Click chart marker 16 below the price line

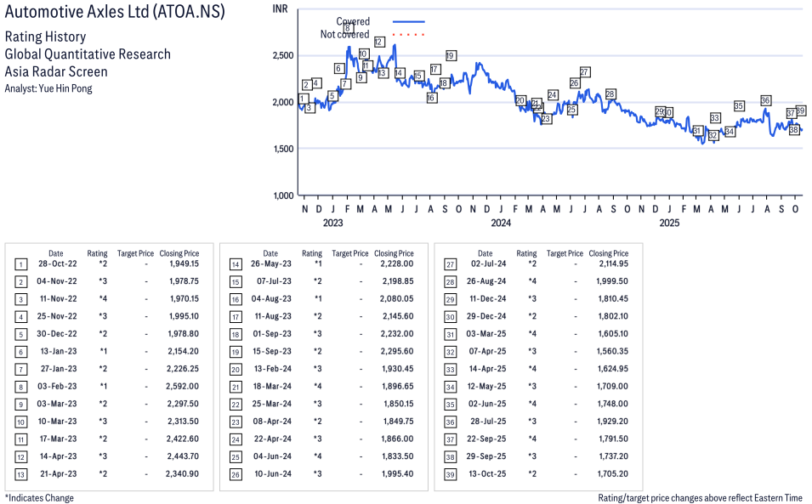432,98
